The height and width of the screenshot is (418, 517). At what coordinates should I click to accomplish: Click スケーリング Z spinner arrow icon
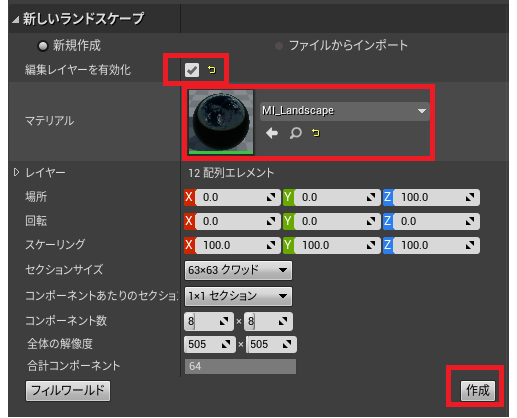click(x=470, y=245)
